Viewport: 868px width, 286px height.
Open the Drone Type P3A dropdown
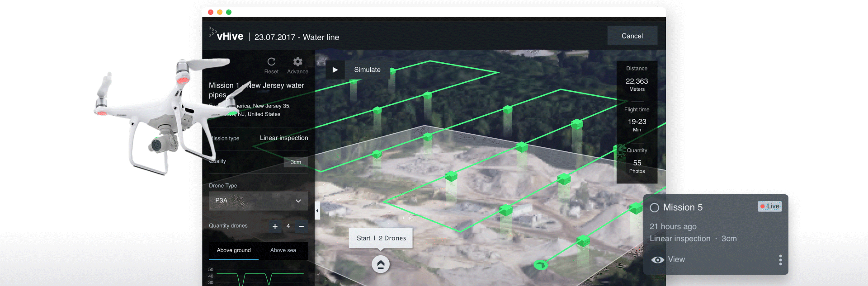(258, 201)
